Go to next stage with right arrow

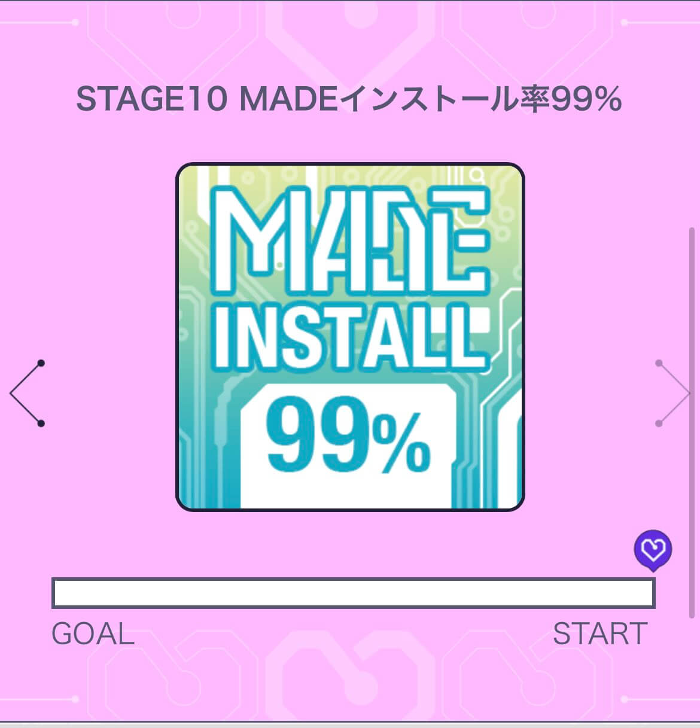pos(673,393)
